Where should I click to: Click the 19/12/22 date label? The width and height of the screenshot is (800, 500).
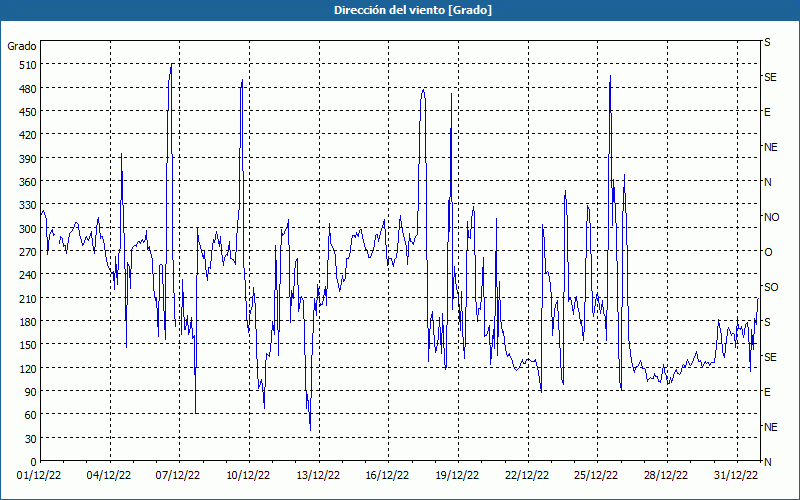457,476
